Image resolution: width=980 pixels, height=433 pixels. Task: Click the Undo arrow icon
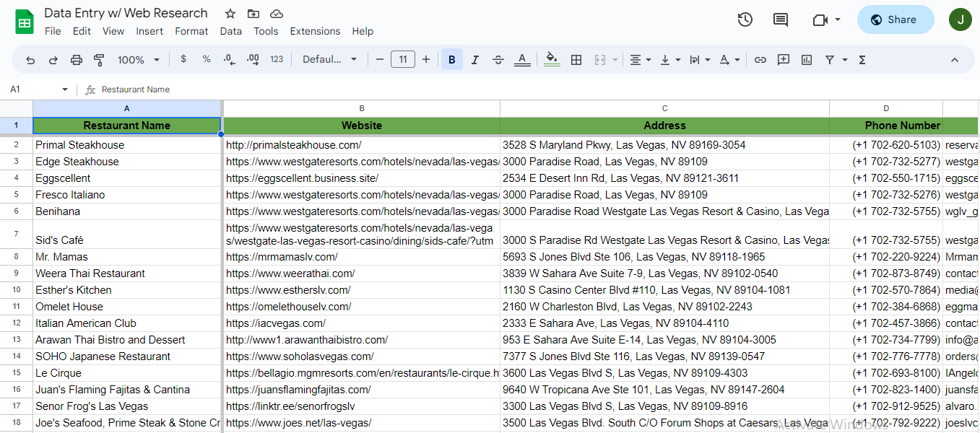pos(30,60)
